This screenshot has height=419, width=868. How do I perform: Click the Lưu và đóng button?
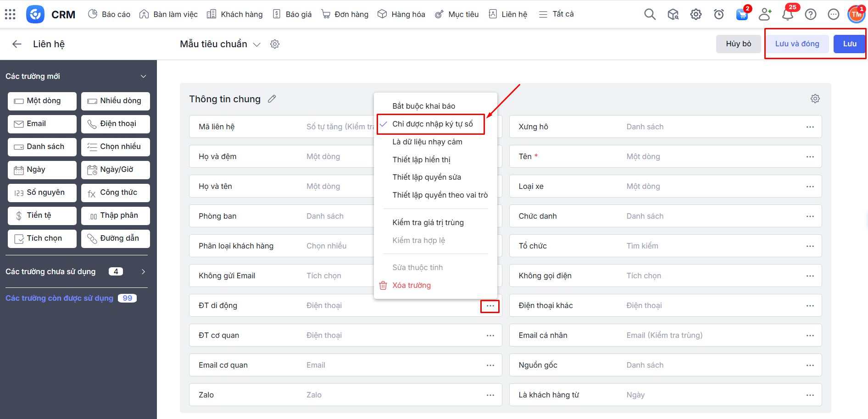(x=797, y=44)
